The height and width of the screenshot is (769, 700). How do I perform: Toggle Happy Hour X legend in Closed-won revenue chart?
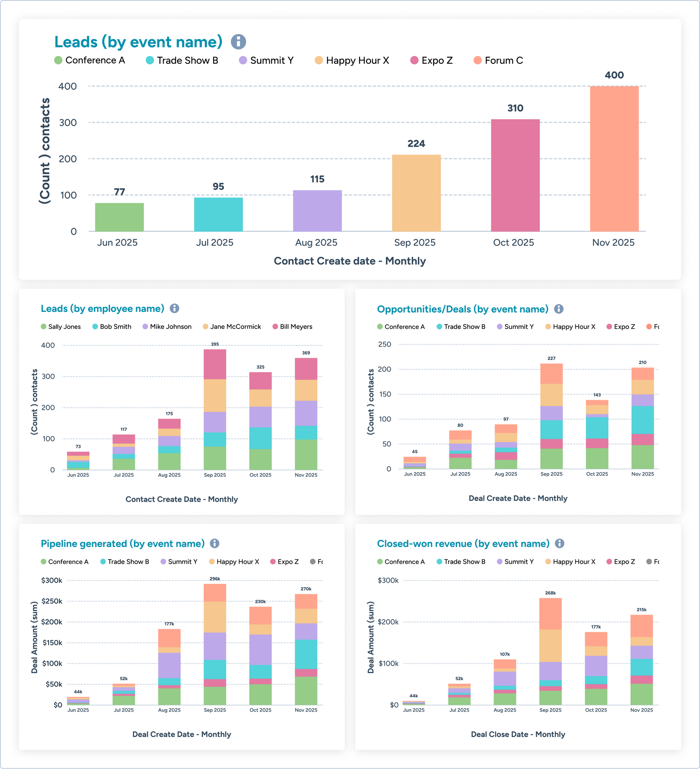click(570, 562)
